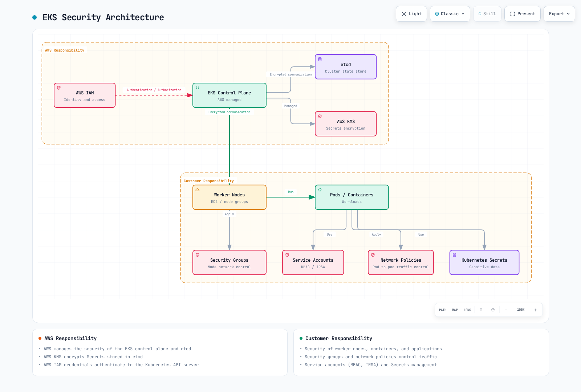Image resolution: width=581 pixels, height=392 pixels.
Task: Select the Service Accounts RBAC / IRSA node
Action: point(313,262)
